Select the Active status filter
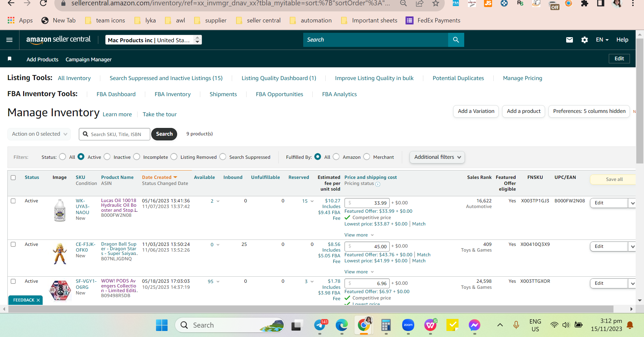 (x=81, y=157)
